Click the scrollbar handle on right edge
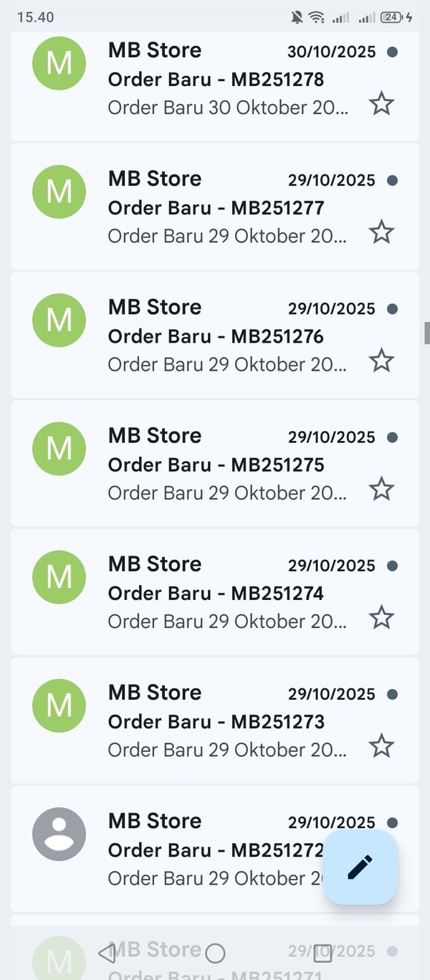 click(x=427, y=333)
